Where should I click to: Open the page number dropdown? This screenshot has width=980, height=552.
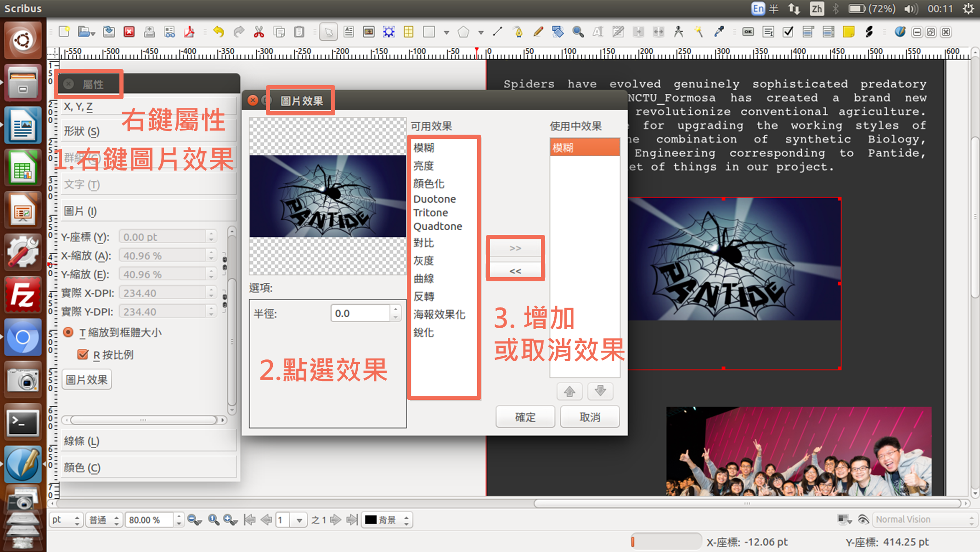click(299, 520)
